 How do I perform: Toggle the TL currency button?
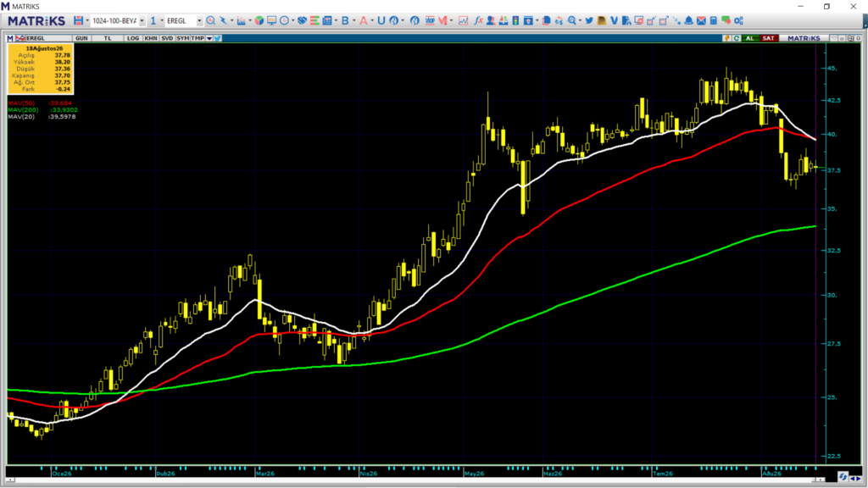[x=108, y=38]
